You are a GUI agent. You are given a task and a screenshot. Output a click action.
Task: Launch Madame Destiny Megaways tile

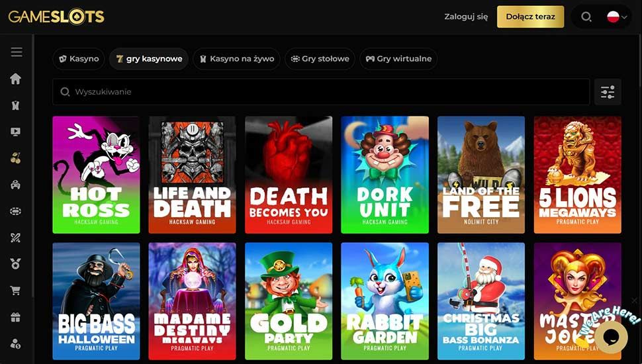coord(193,301)
